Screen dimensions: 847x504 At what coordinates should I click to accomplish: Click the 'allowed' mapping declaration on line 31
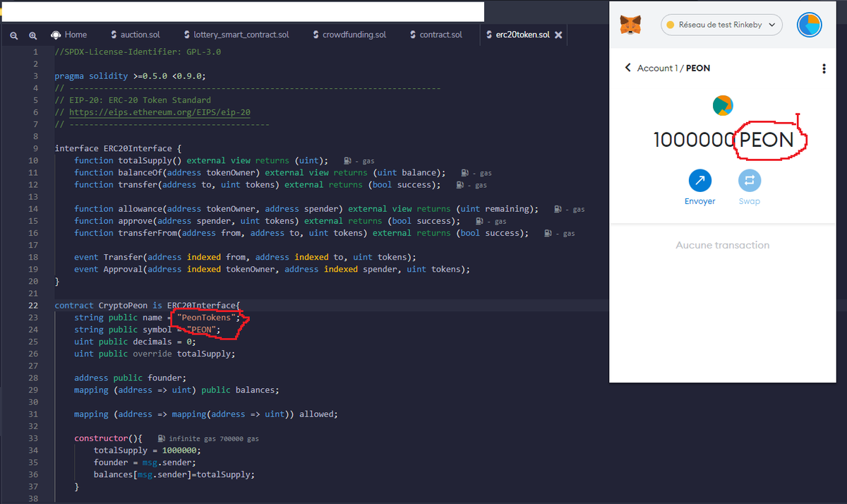point(206,414)
